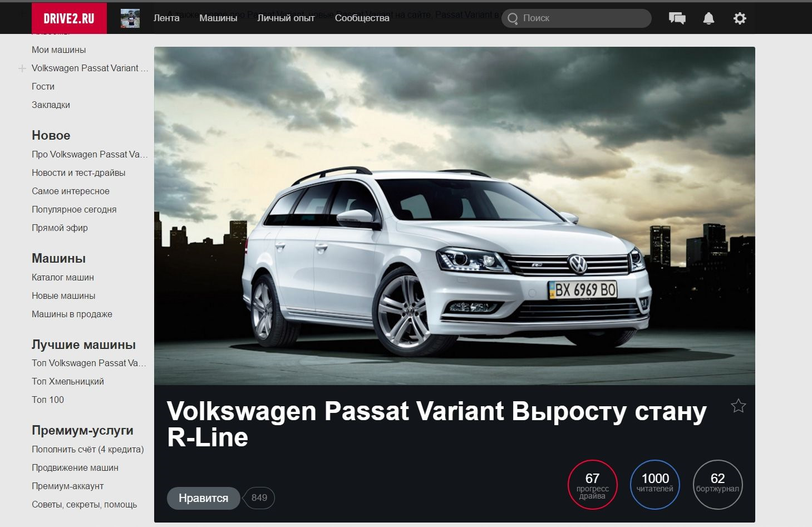Viewport: 812px width, 527px height.
Task: Click the Лучшие машины sidebar heading
Action: coord(83,344)
